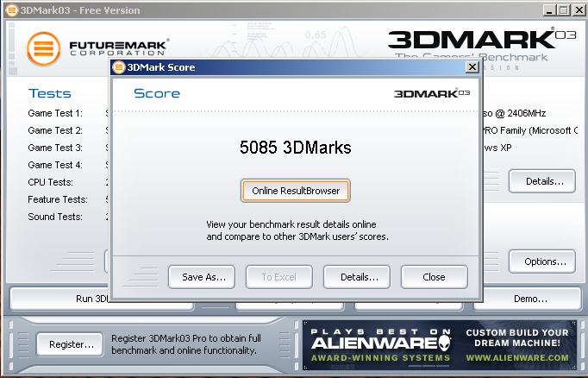Click the large 3DMARK03 logo in main window
Image resolution: width=588 pixels, height=378 pixels.
click(x=482, y=39)
